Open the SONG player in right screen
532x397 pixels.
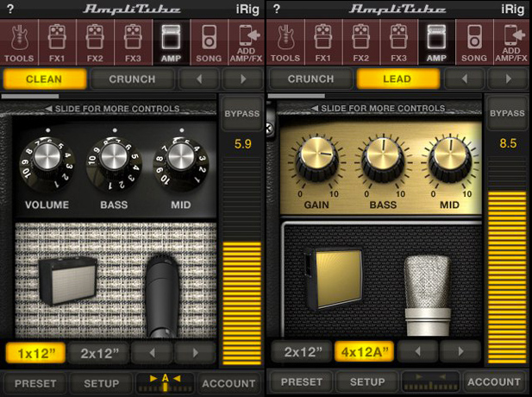click(x=474, y=42)
